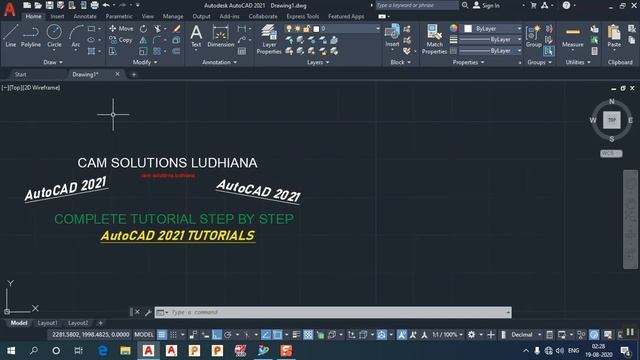Switch to the Annotate ribbon tab
The image size is (640, 360).
tap(85, 16)
